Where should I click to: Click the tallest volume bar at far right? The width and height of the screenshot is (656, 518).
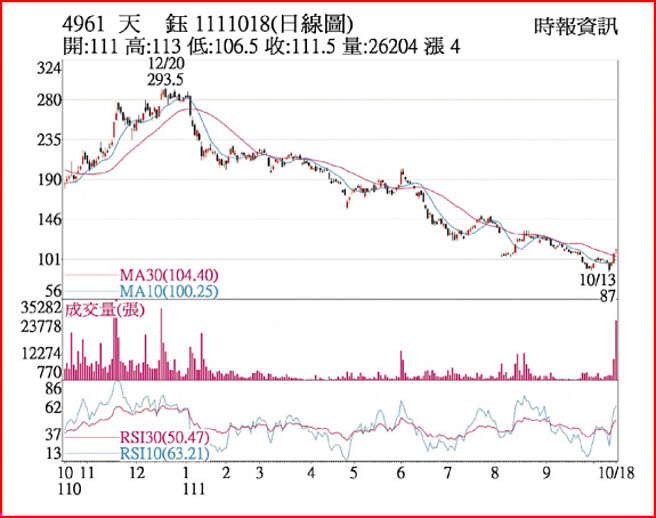(x=616, y=350)
